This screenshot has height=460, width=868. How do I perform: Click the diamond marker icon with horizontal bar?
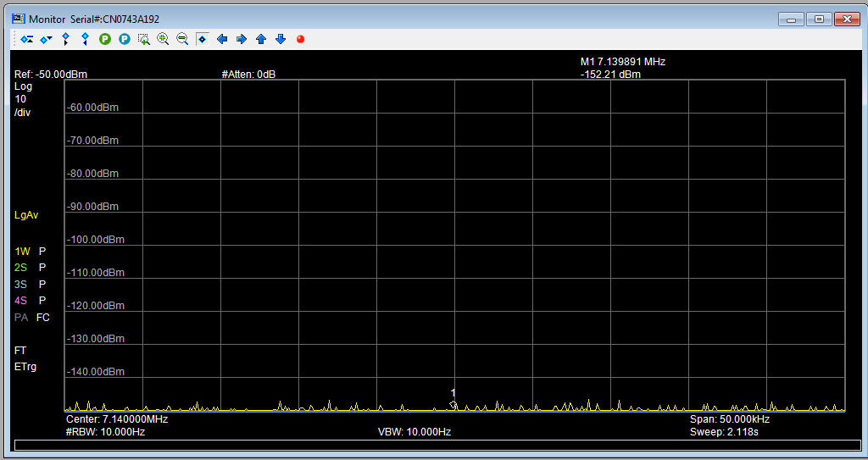27,39
